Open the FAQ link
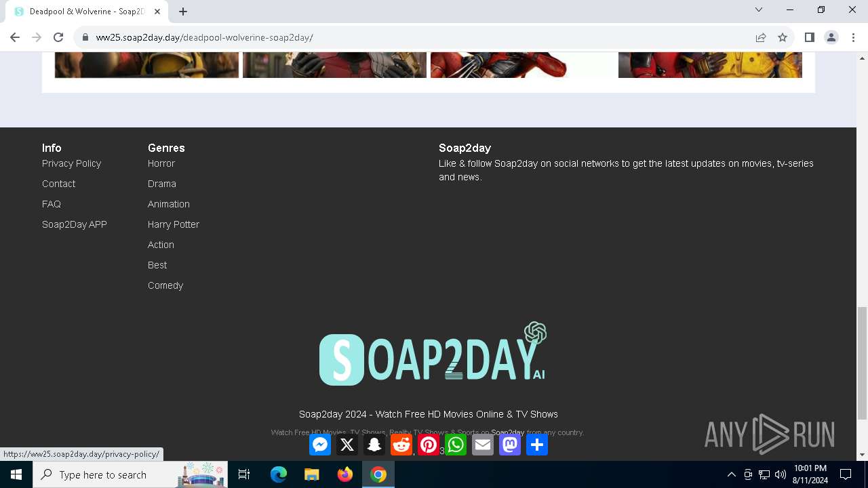This screenshot has height=488, width=868. point(52,204)
